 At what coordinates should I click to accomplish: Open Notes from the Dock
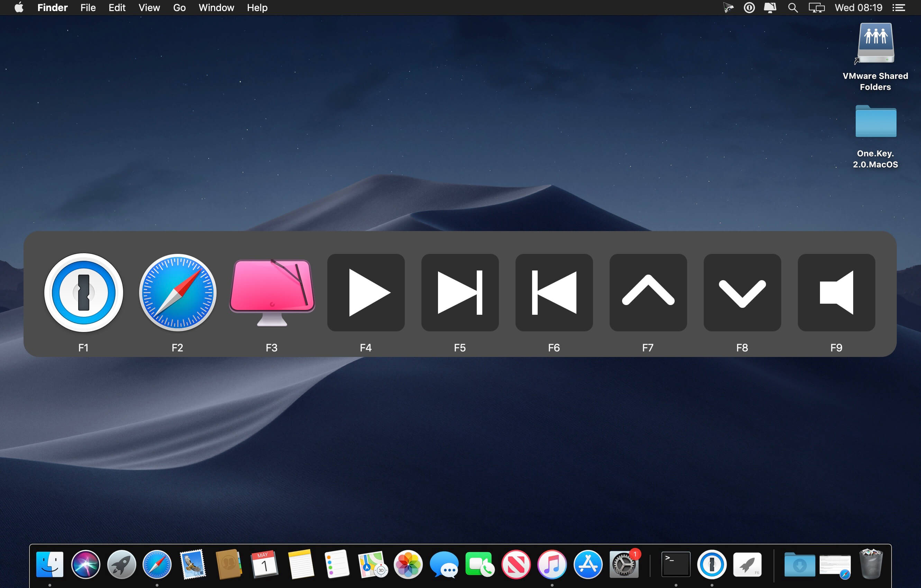(x=301, y=564)
